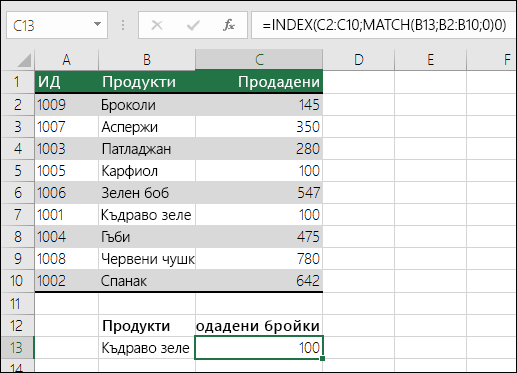
Task: Click the одадени бройки label cell
Action: pyautogui.click(x=259, y=326)
